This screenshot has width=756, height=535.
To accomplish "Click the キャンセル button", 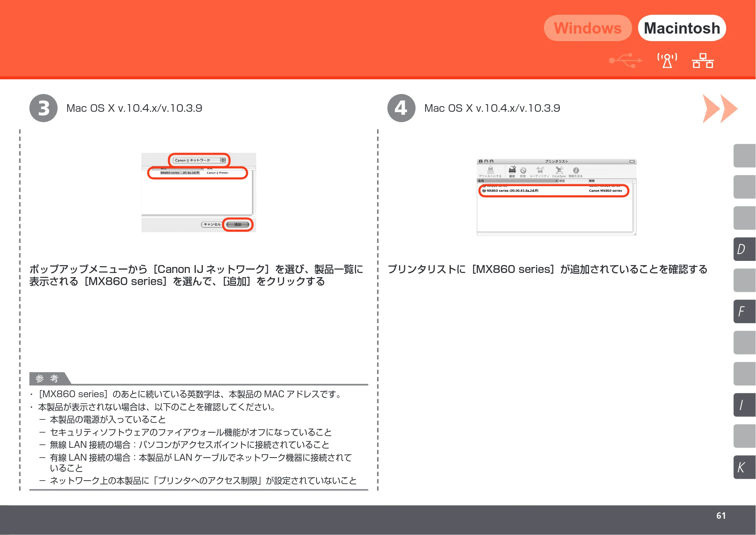I will tap(212, 224).
